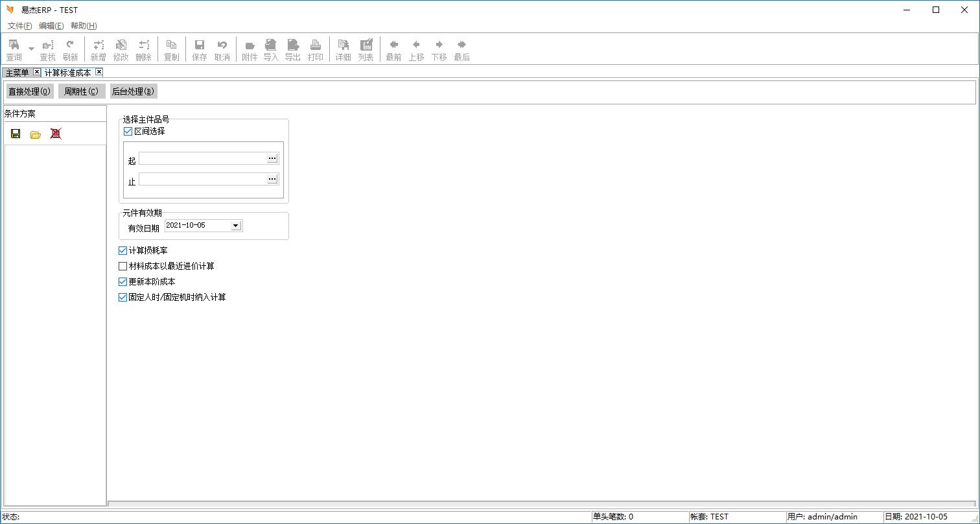Disable the 计算损耗率 checkbox
Image resolution: width=980 pixels, height=524 pixels.
(123, 250)
